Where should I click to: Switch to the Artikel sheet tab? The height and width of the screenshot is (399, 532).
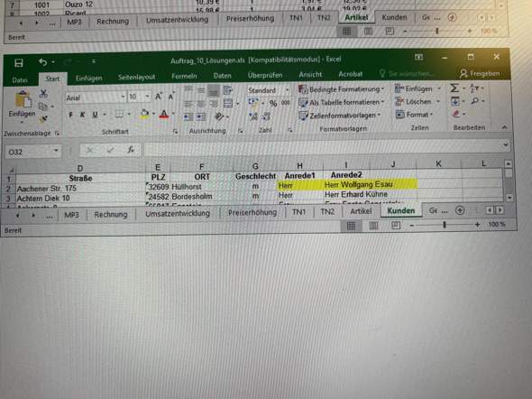coord(361,211)
